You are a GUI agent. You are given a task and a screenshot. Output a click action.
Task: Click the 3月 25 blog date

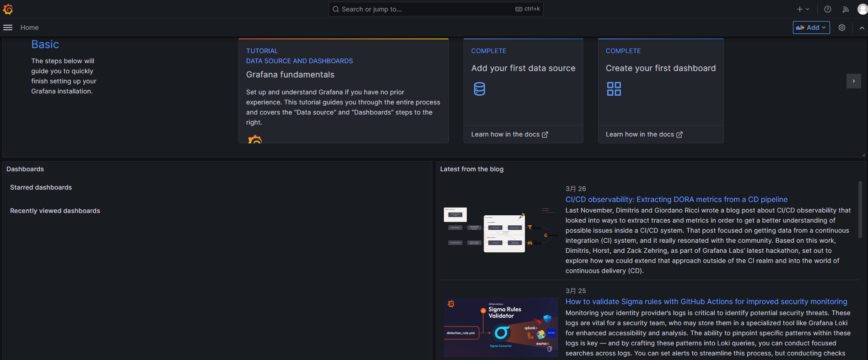click(x=576, y=291)
